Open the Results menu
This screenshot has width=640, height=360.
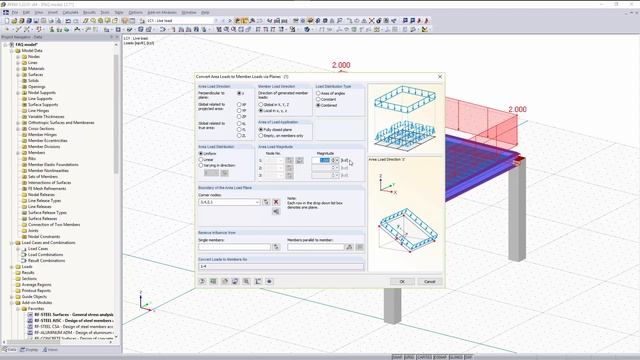[89, 13]
